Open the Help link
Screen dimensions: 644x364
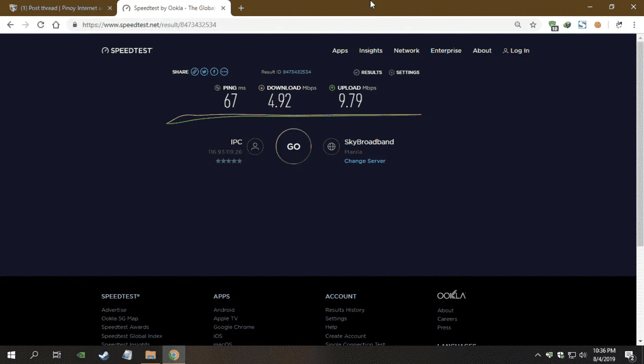coord(331,327)
